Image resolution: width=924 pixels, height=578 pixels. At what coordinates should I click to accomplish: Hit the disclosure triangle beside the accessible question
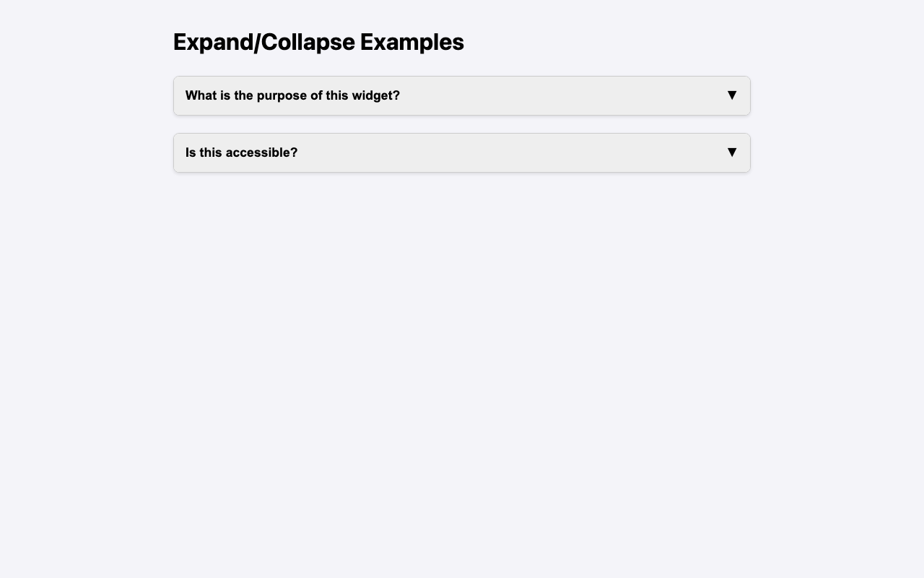[731, 152]
